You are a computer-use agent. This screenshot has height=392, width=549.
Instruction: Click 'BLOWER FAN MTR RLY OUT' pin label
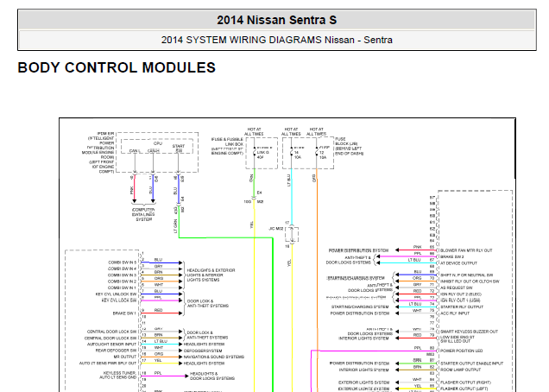pyautogui.click(x=466, y=250)
